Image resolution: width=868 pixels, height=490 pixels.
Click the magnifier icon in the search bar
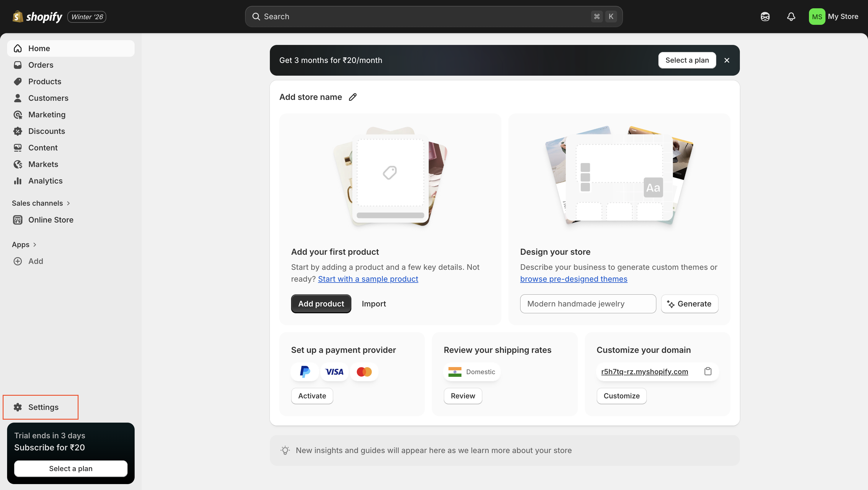[x=256, y=17]
